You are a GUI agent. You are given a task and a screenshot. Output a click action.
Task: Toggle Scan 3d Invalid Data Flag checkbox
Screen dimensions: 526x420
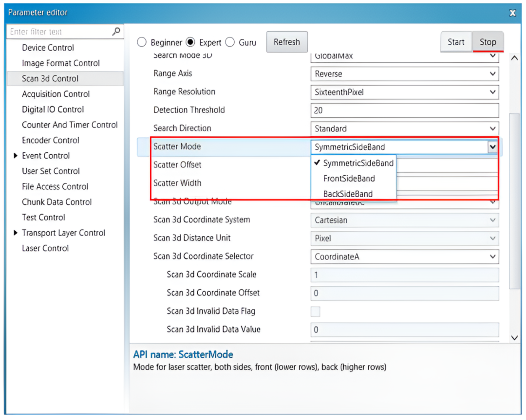pos(316,311)
